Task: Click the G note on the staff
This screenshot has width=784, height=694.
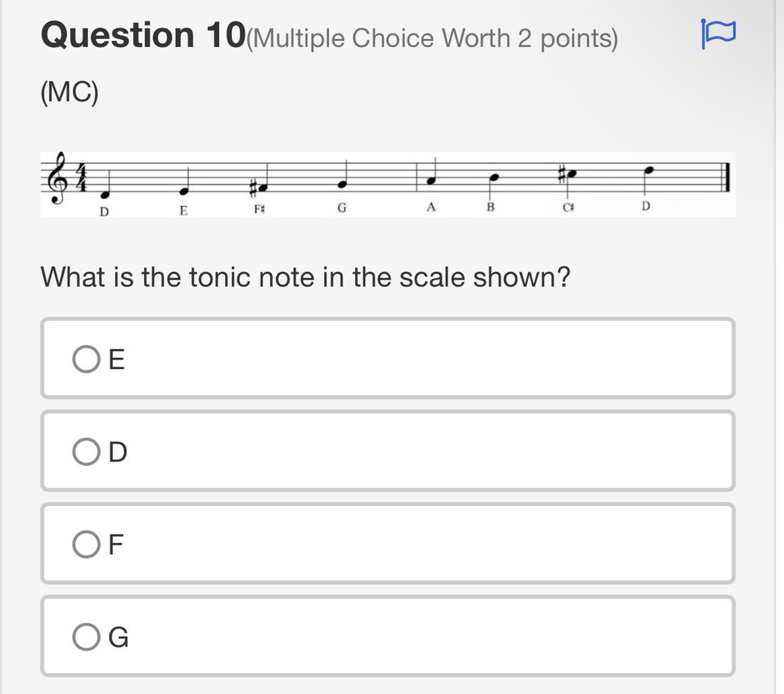Action: [x=342, y=184]
